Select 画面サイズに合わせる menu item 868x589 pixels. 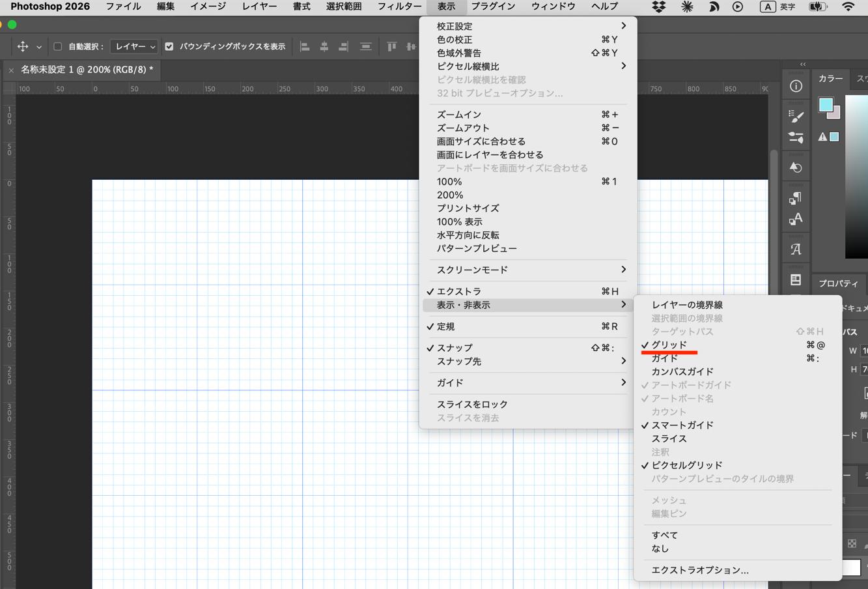click(527, 141)
